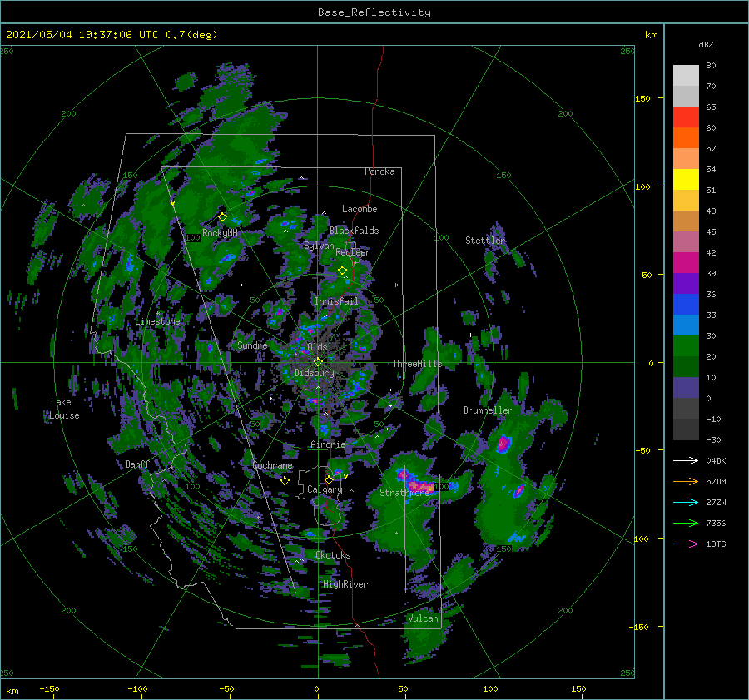Click the magenta 18TS arrow legend icon

click(x=686, y=544)
